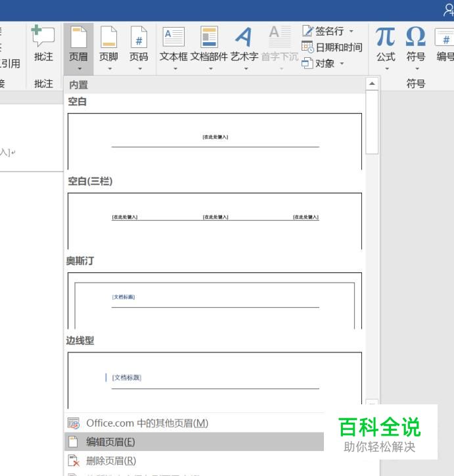The height and width of the screenshot is (476, 454).
Task: Expand the 符号 dropdown arrow
Action: (x=417, y=69)
